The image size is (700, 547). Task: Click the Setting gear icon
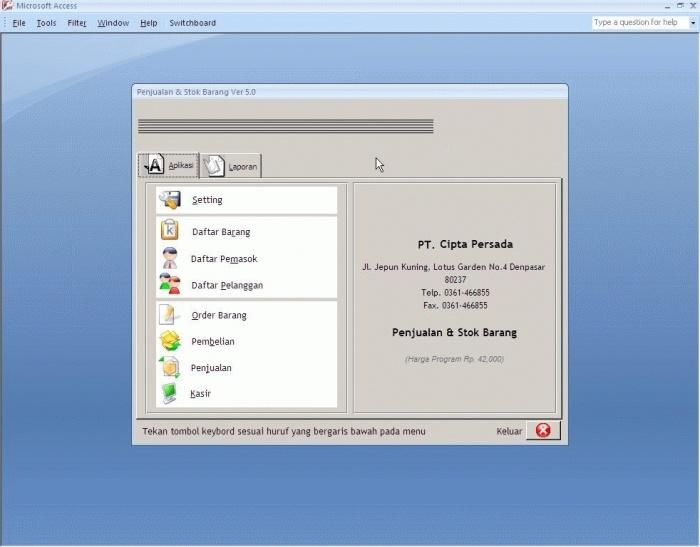point(170,199)
